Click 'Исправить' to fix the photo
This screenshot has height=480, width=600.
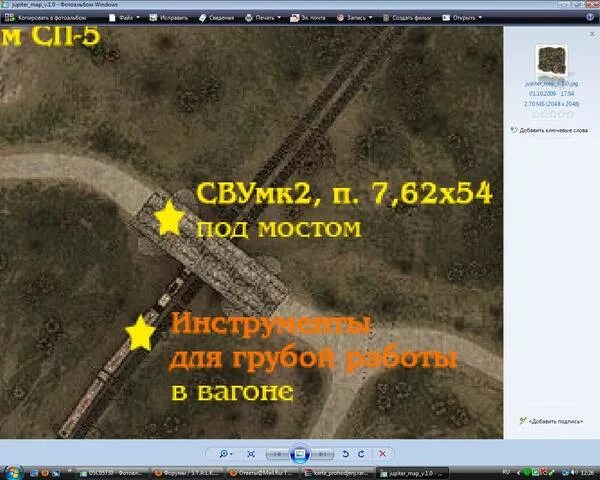coord(169,18)
